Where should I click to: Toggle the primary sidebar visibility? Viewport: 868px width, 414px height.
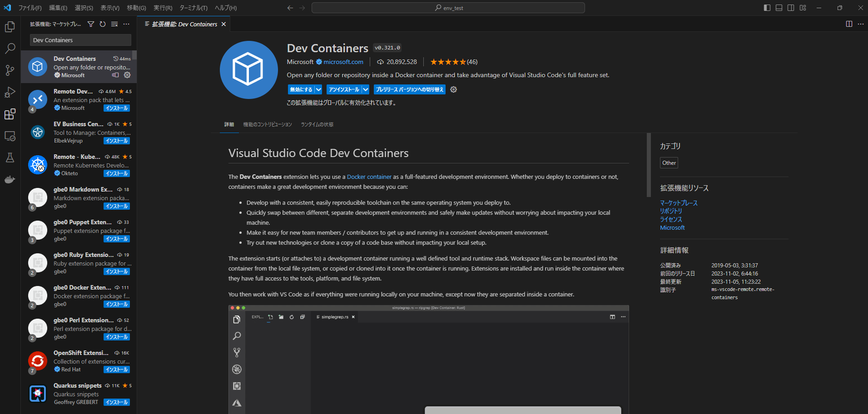[767, 8]
